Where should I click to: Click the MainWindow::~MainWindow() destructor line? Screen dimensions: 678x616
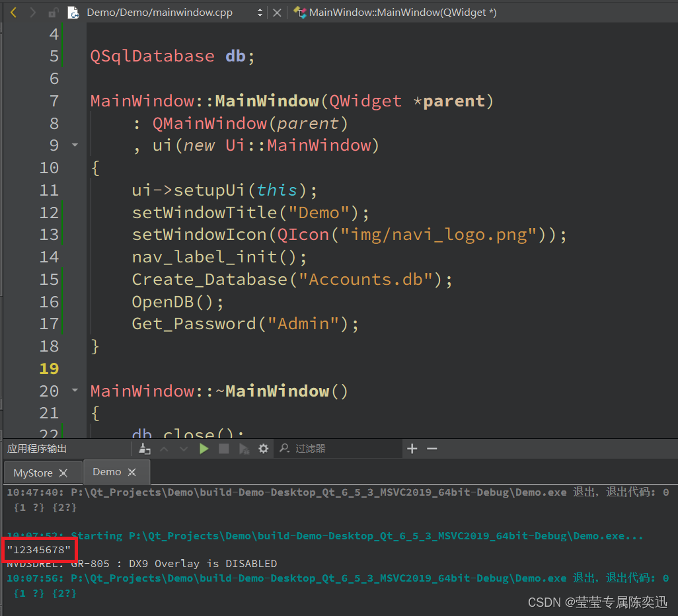coord(219,391)
